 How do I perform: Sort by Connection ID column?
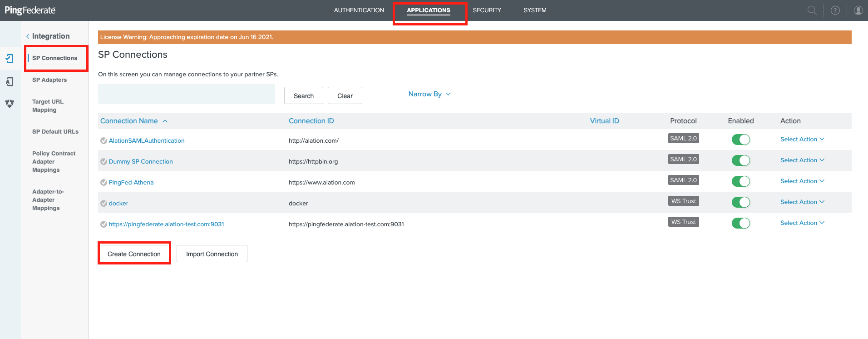311,121
